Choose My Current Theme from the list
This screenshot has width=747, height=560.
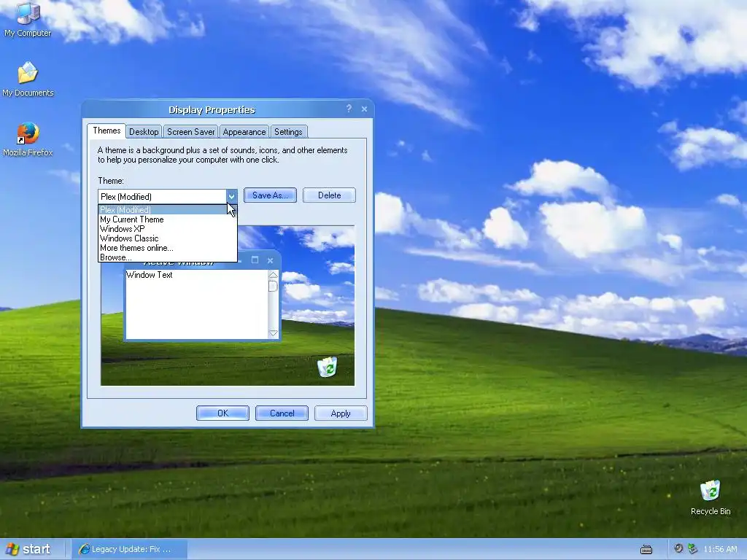pyautogui.click(x=167, y=219)
